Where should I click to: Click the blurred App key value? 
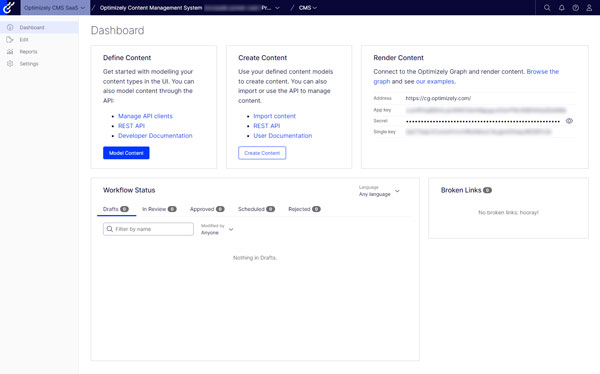486,110
